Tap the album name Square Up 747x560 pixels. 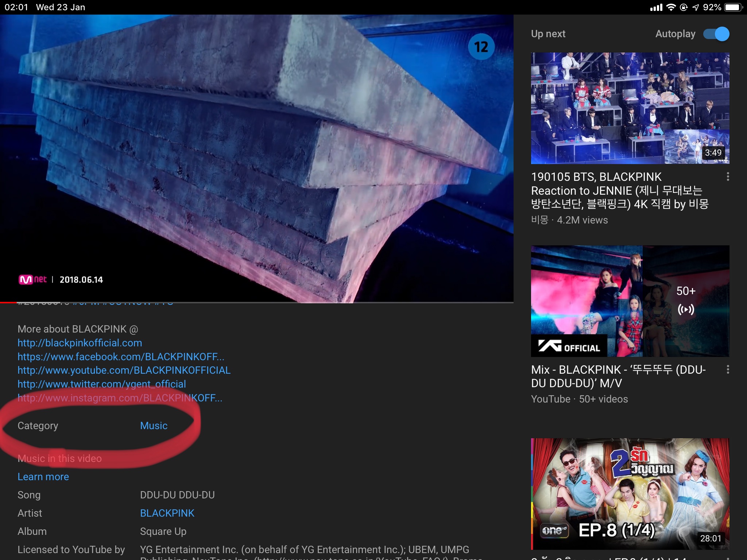(163, 532)
